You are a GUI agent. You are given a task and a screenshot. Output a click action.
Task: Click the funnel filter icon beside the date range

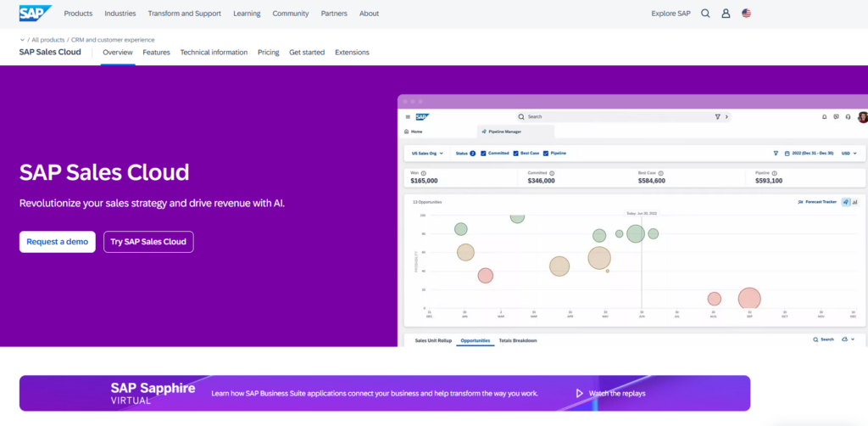tap(776, 153)
